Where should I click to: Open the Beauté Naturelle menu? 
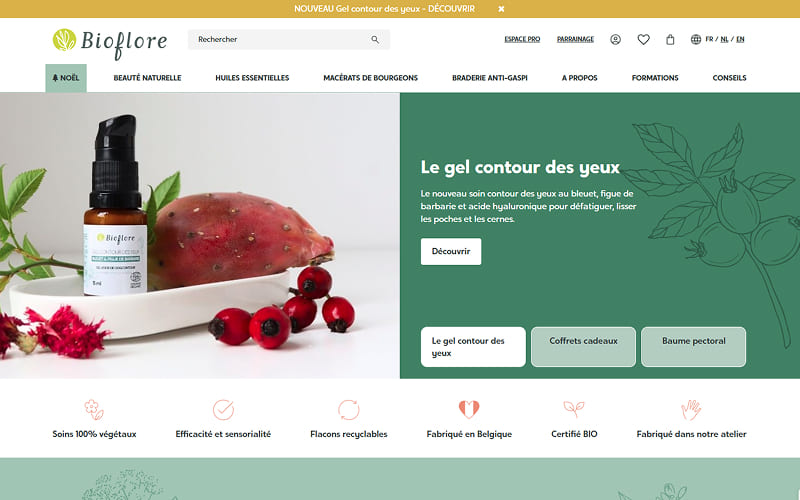(147, 78)
